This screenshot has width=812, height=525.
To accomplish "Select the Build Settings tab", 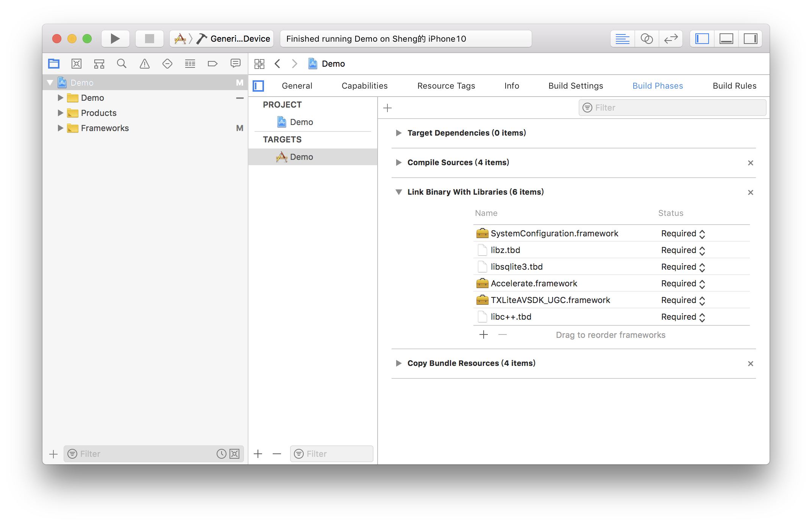I will tap(575, 86).
